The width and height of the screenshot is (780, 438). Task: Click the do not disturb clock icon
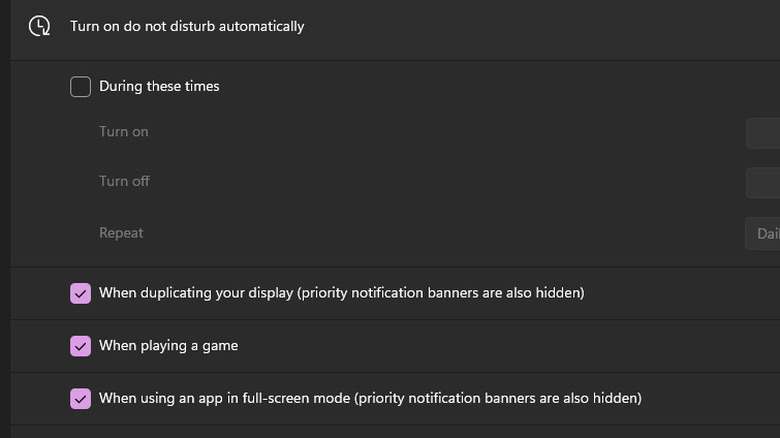[x=40, y=26]
